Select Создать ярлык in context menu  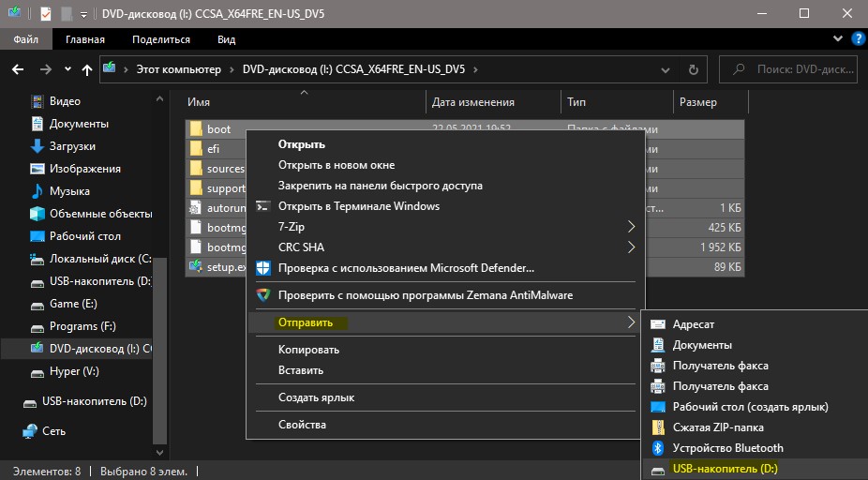click(x=446, y=397)
